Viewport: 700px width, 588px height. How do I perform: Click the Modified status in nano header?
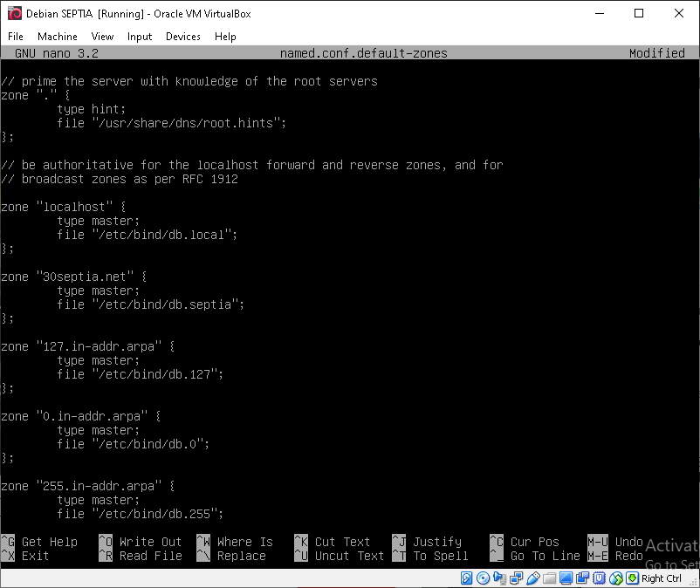coord(657,53)
